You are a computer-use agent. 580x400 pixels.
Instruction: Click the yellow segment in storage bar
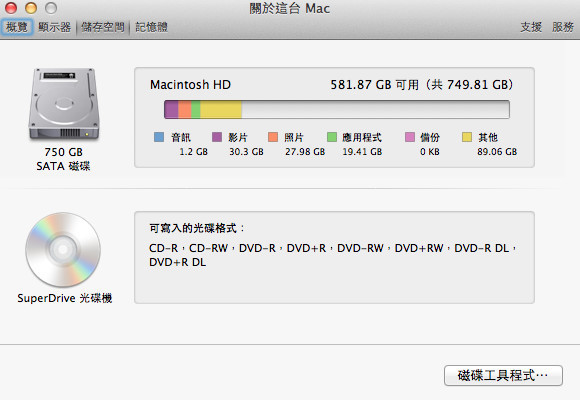click(x=221, y=110)
